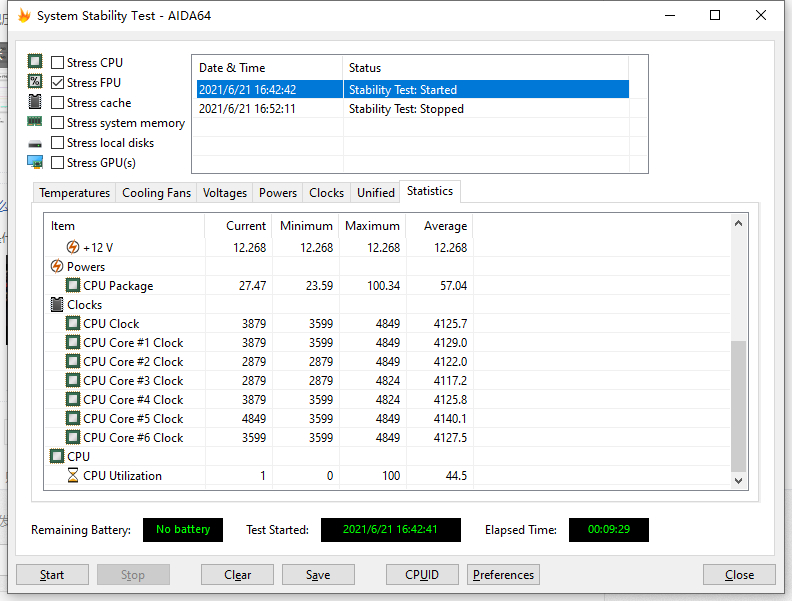Click the Clear button
The image size is (792, 601).
[x=237, y=575]
